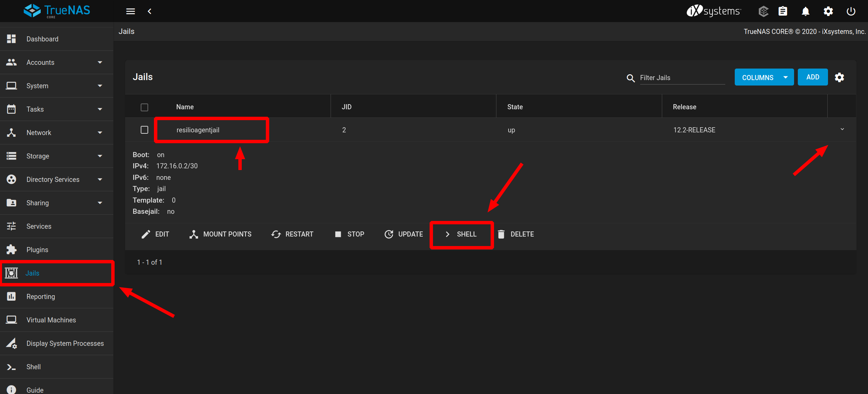The width and height of the screenshot is (868, 394).
Task: Open SHELL for the jail
Action: coord(461,234)
